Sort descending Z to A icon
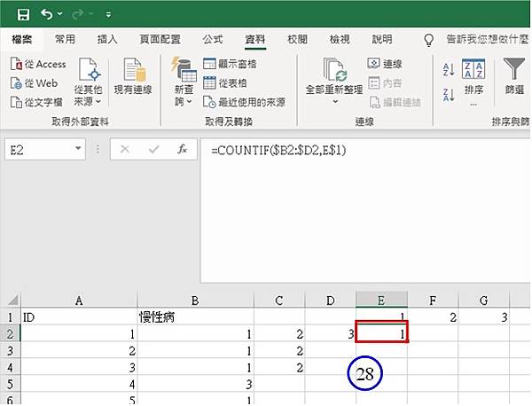 [x=449, y=95]
